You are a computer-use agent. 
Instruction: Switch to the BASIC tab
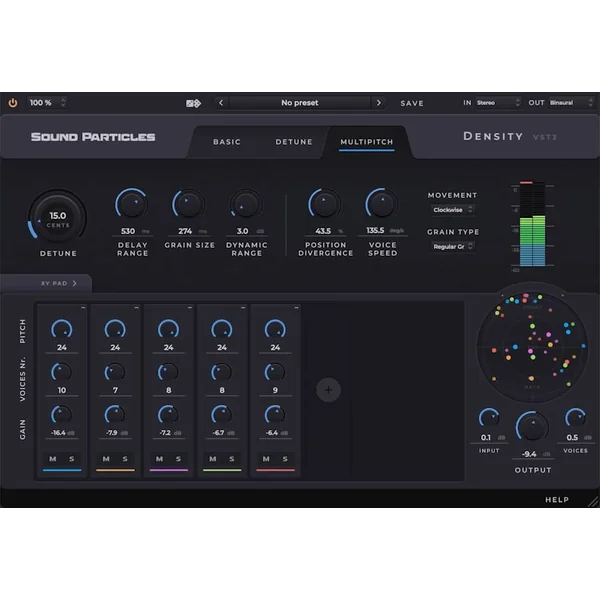(x=227, y=142)
